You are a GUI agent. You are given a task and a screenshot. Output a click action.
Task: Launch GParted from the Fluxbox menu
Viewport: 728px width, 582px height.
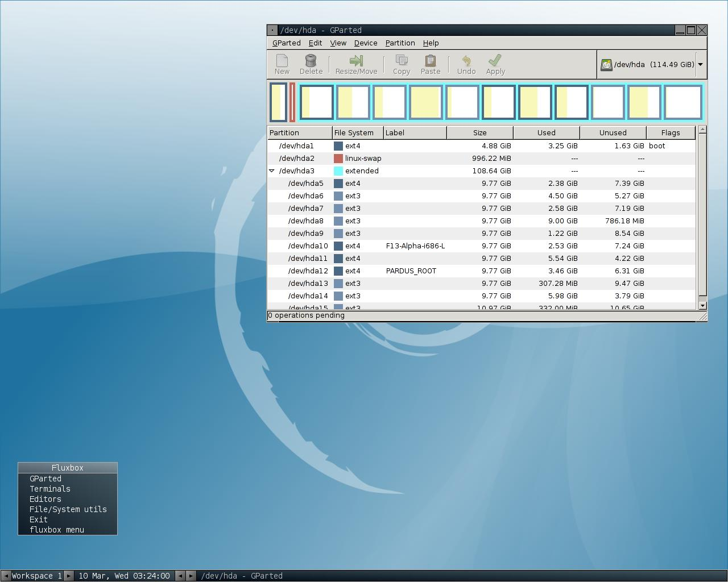pyautogui.click(x=68, y=479)
